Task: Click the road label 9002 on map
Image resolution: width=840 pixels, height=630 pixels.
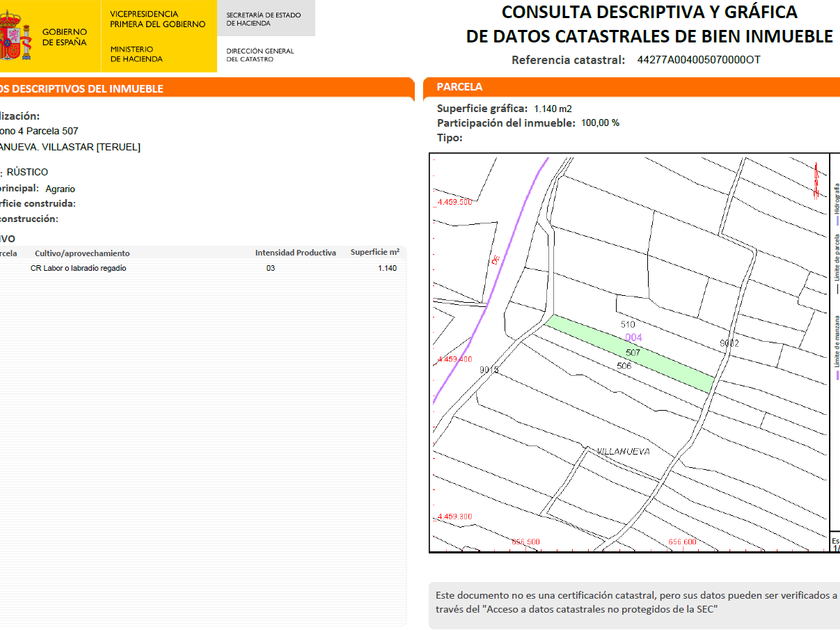Action: [x=729, y=343]
